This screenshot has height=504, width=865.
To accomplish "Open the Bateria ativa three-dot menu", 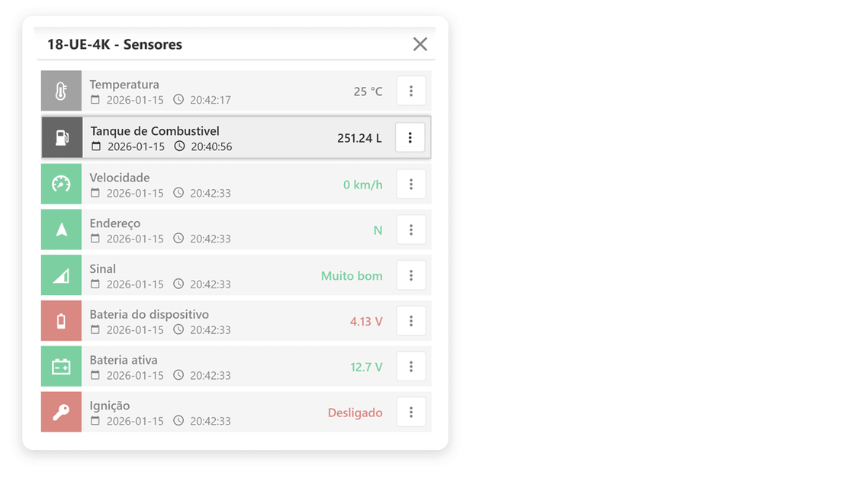I will (x=411, y=367).
